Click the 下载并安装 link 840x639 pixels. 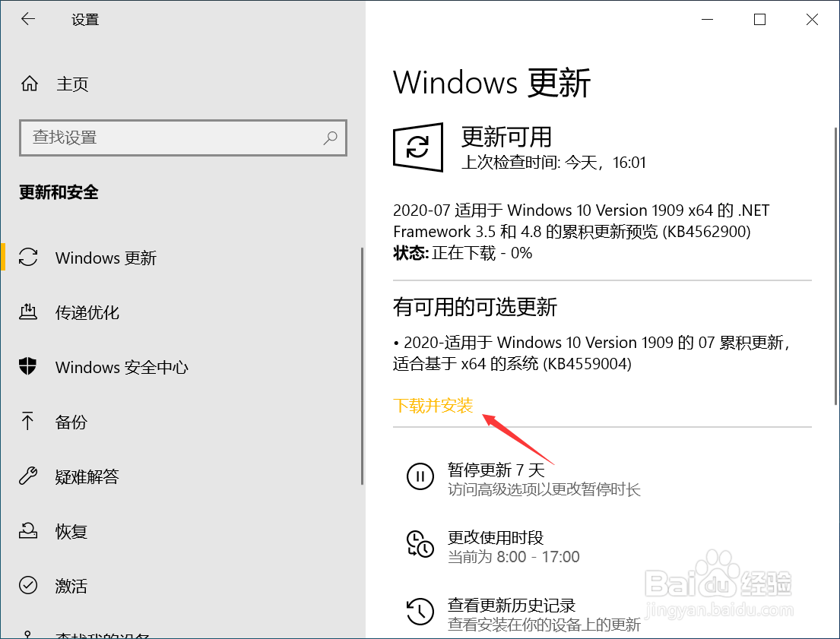coord(433,406)
